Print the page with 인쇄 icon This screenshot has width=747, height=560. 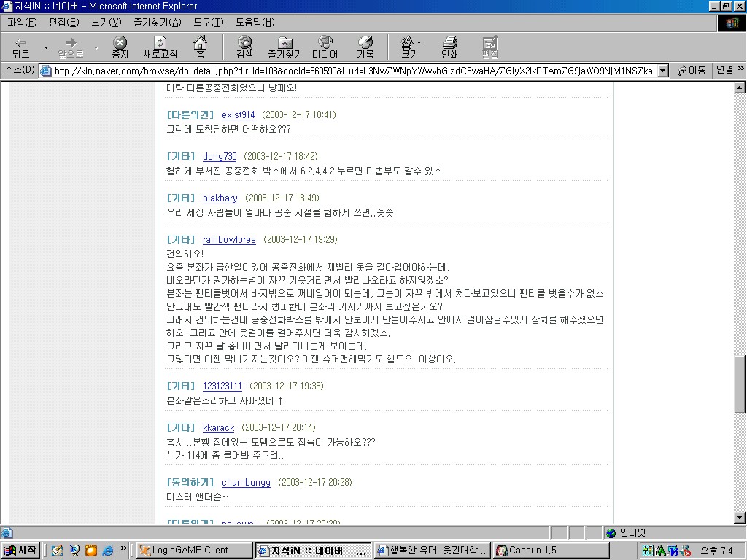click(449, 47)
